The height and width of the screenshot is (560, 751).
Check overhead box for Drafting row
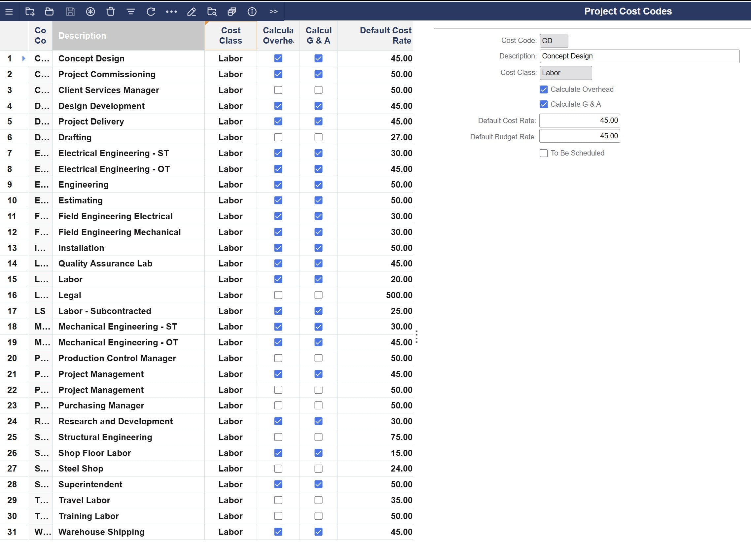pos(278,137)
